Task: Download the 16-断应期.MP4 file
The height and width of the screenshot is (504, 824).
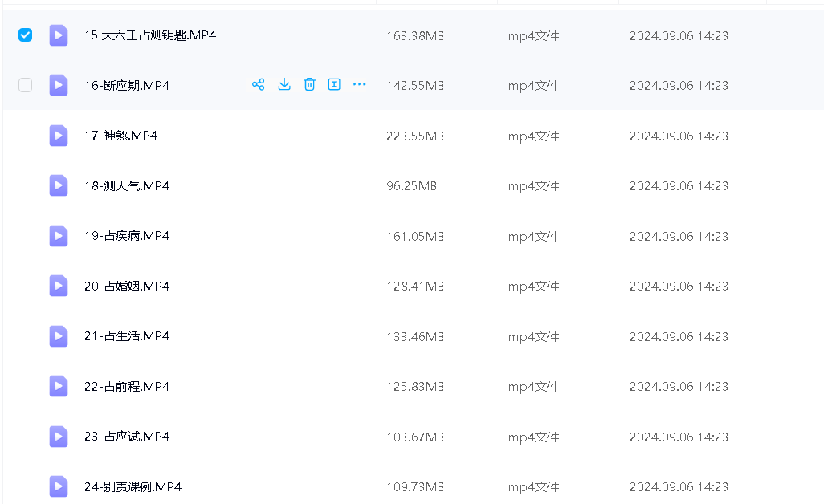Action: [x=284, y=84]
